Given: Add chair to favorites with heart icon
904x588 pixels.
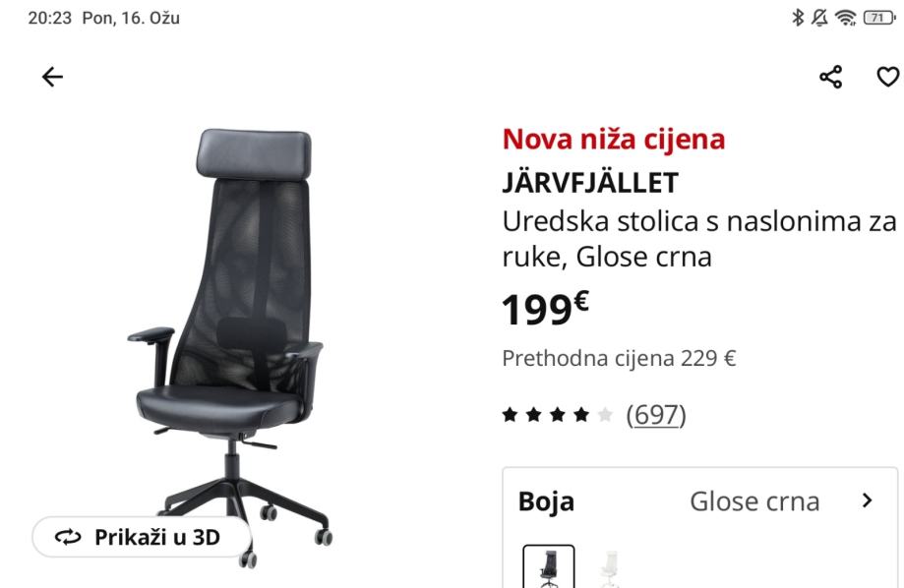Looking at the screenshot, I should (888, 77).
